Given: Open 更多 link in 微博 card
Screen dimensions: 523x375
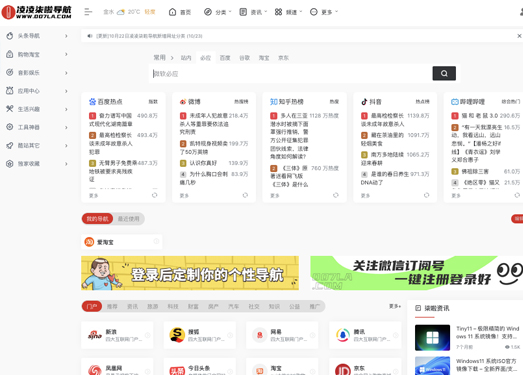Looking at the screenshot, I should click(184, 196).
